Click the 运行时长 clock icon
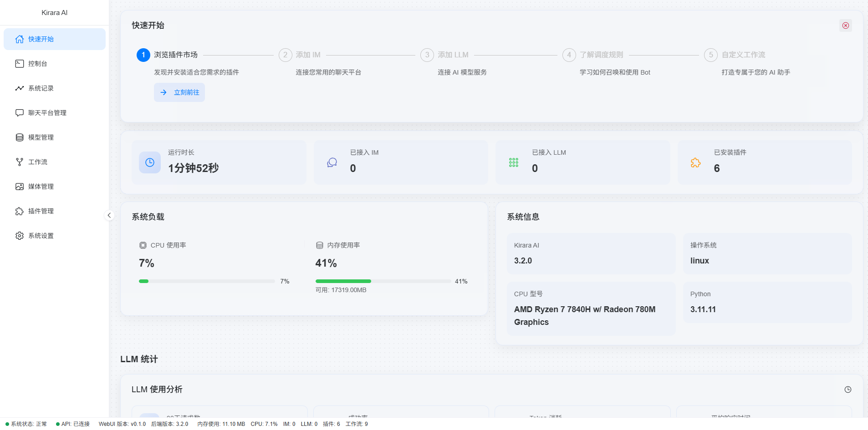The height and width of the screenshot is (430, 868). (x=150, y=162)
